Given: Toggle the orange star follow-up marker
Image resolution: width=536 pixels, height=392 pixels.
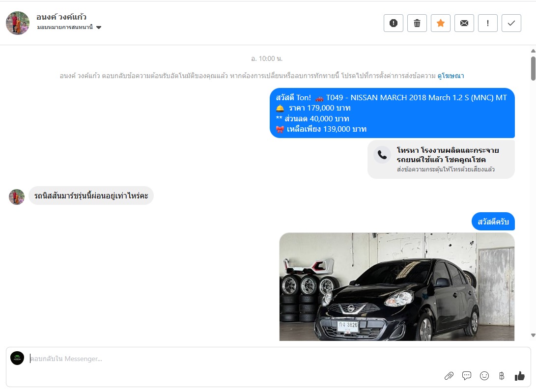Looking at the screenshot, I should [x=441, y=23].
